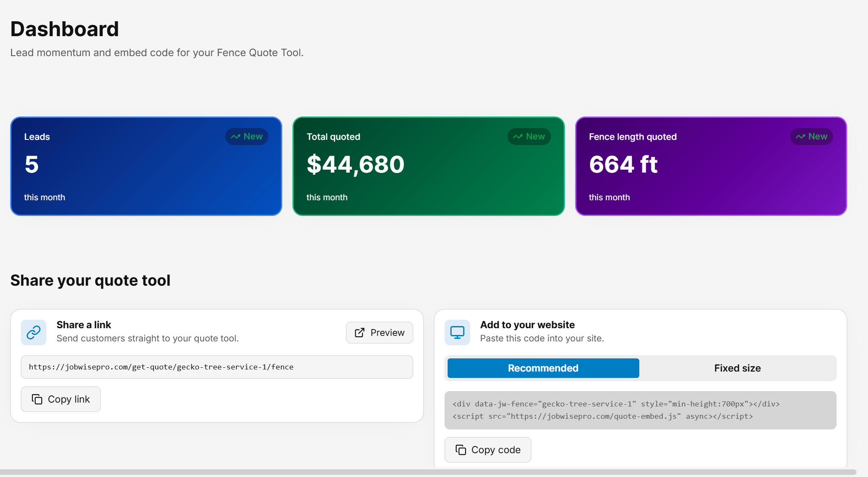Image resolution: width=868 pixels, height=477 pixels.
Task: Click the Share your quote tool heading
Action: click(90, 281)
